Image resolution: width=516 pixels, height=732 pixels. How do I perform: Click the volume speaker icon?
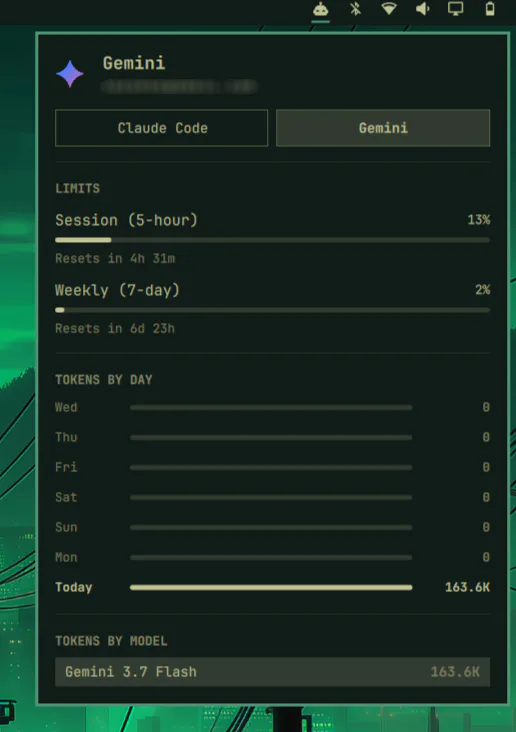tap(423, 9)
